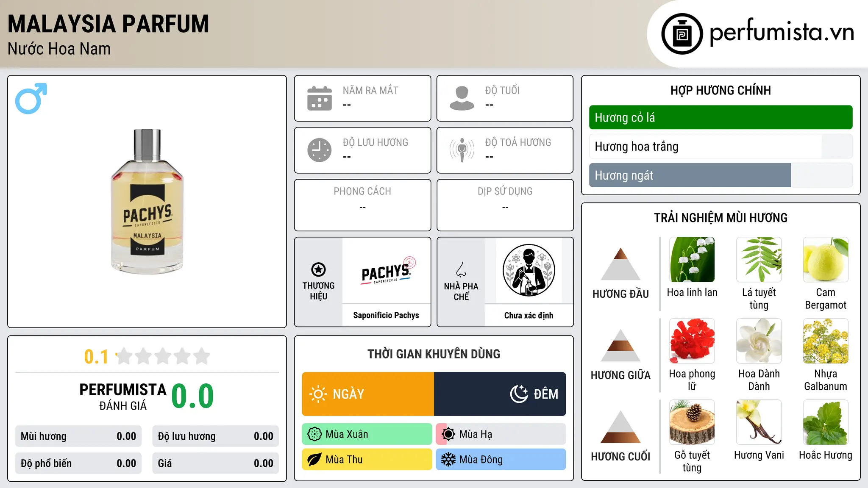The height and width of the screenshot is (488, 868).
Task: Click the Thời gian khuyên dùng heading
Action: [x=434, y=354]
